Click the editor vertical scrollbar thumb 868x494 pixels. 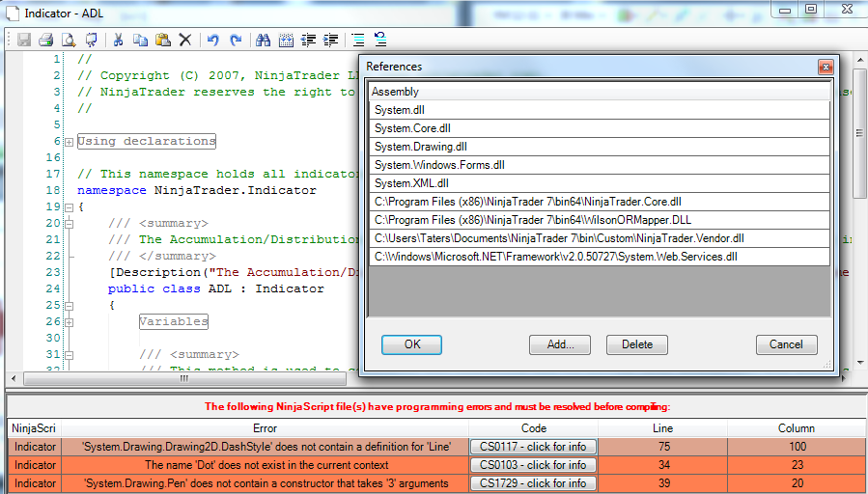coord(859,133)
